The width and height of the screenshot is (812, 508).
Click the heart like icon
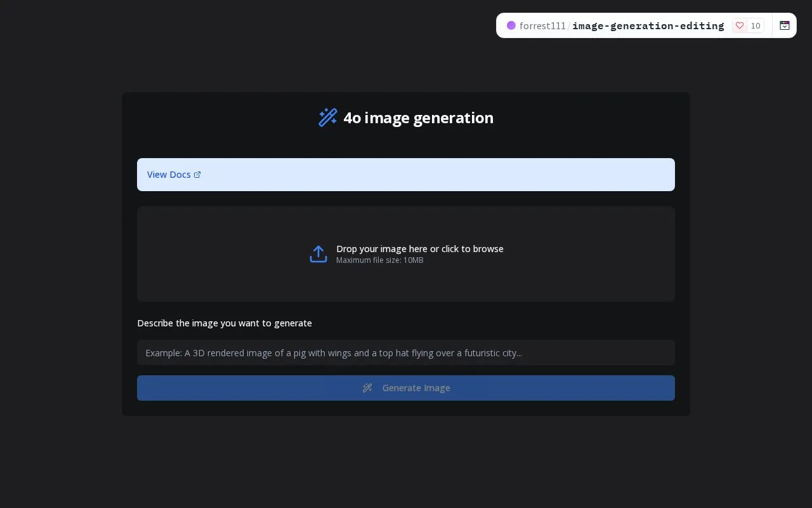740,25
